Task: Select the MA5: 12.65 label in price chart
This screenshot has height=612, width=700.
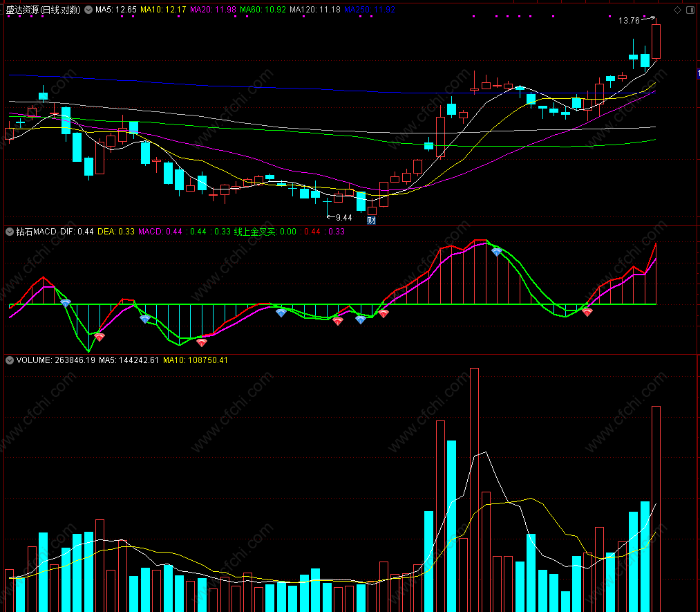Action: (116, 10)
